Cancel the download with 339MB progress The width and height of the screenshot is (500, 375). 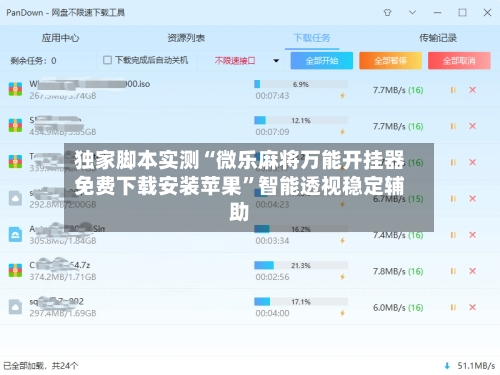pos(472,162)
